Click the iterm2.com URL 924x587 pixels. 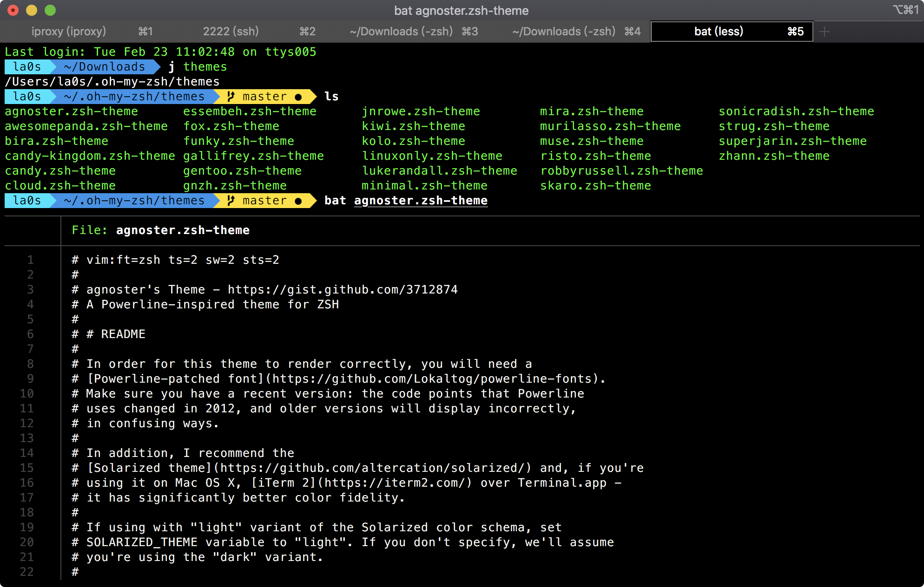395,483
